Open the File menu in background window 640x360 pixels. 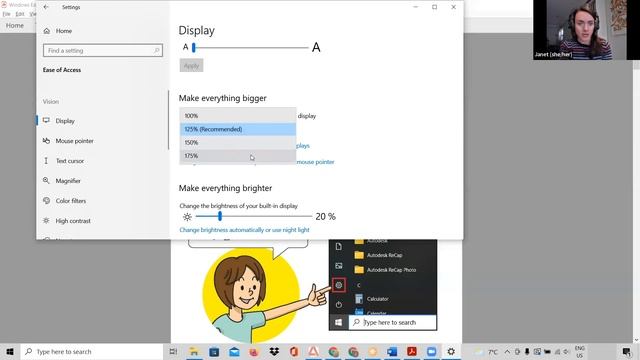pyautogui.click(x=7, y=14)
